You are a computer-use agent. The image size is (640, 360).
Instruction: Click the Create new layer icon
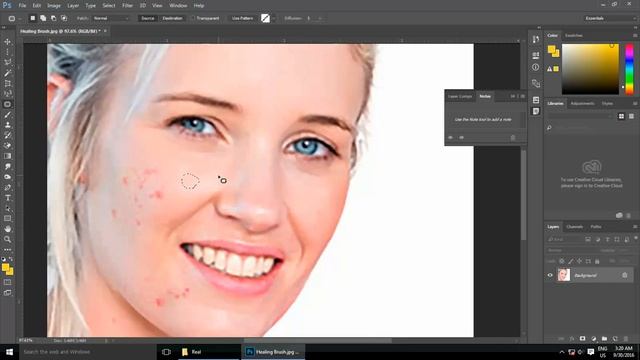coord(615,339)
